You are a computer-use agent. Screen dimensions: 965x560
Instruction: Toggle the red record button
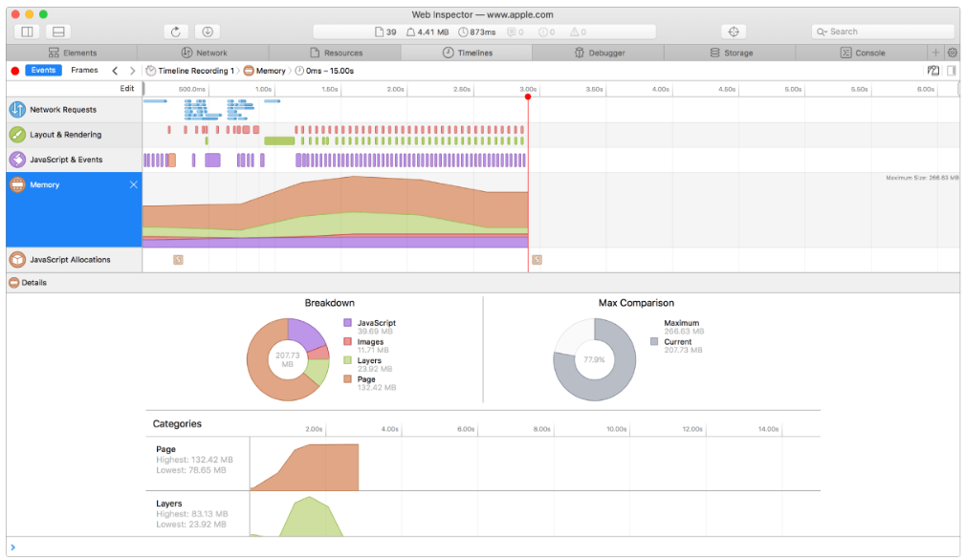(15, 71)
